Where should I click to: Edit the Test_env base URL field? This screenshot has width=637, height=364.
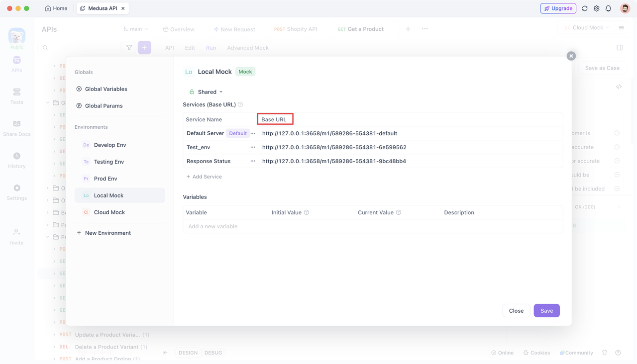coord(410,147)
